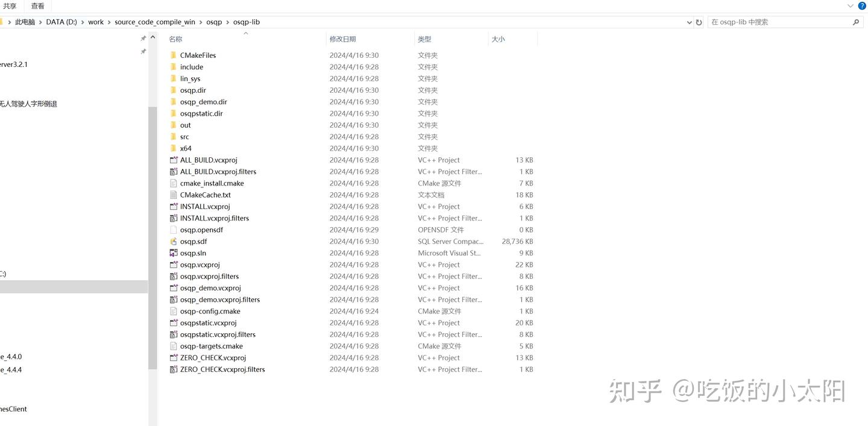
Task: Unpin a quick access item with the pin icon
Action: click(143, 37)
